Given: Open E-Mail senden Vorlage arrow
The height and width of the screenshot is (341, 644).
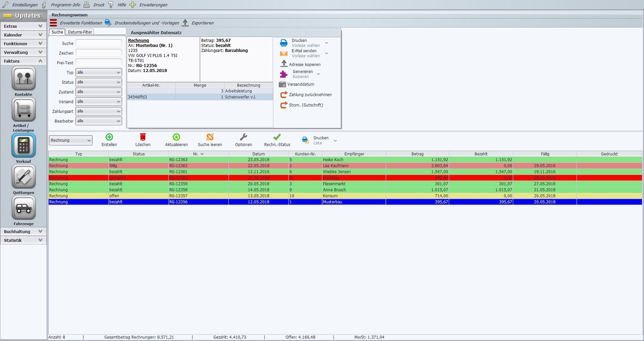Looking at the screenshot, I should tap(326, 53).
